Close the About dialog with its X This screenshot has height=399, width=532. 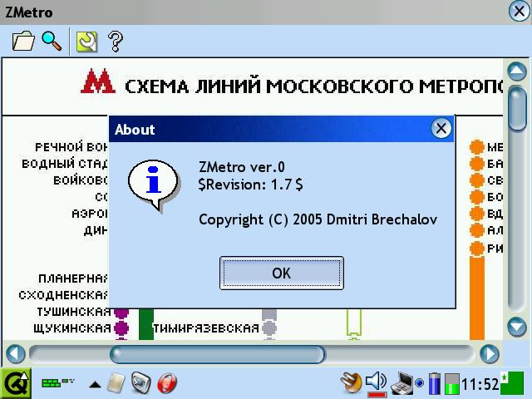point(441,128)
